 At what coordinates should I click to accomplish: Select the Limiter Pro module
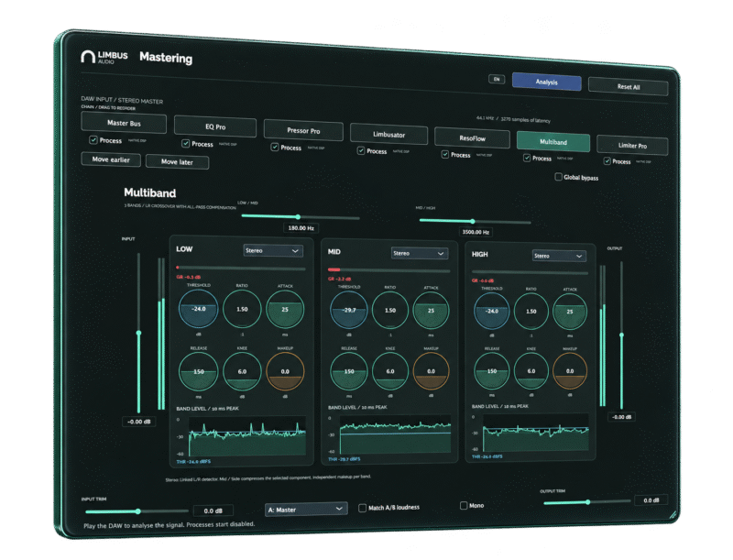click(632, 146)
